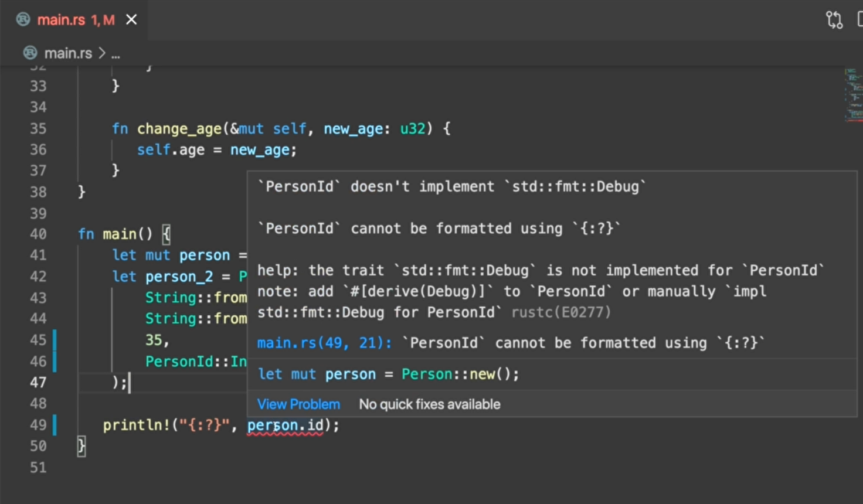
Task: Click the red-underlined person.id expression
Action: (285, 425)
